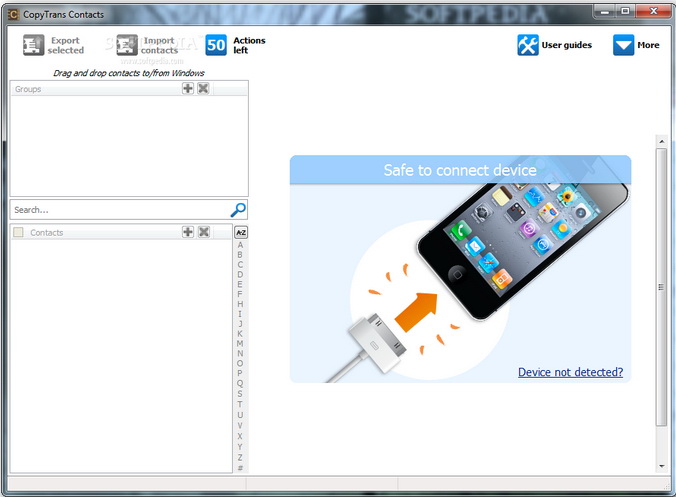
Task: Jump to letter O in index
Action: point(240,363)
